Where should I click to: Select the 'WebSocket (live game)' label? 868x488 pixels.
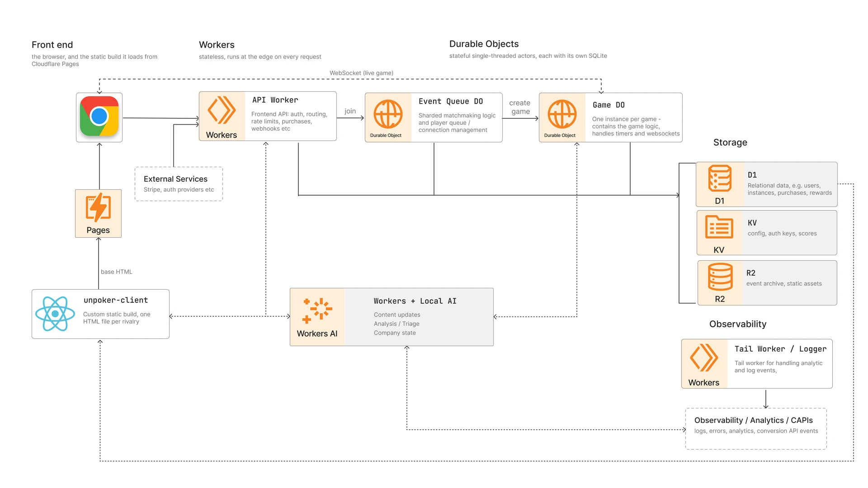361,73
